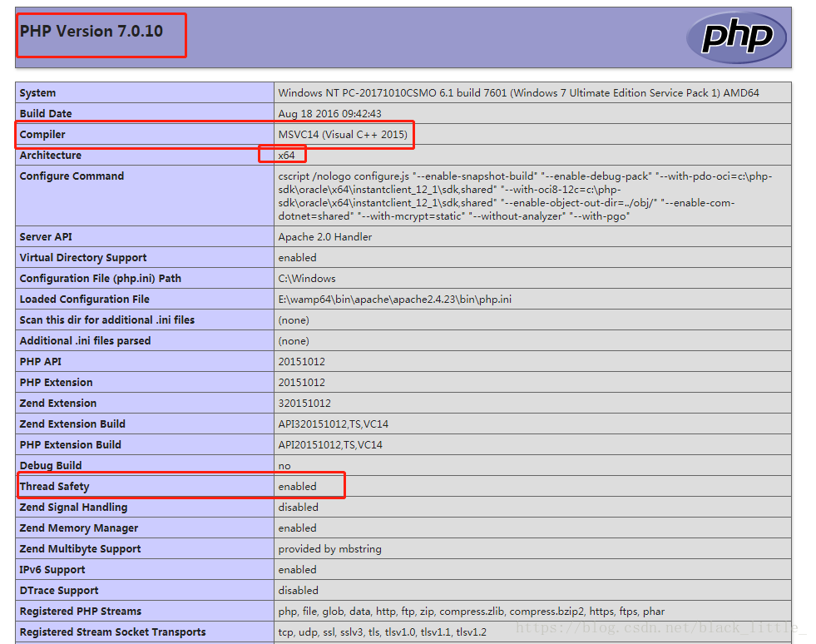Click the 'PHP Extension Build' label
Image resolution: width=816 pixels, height=644 pixels.
(x=70, y=445)
